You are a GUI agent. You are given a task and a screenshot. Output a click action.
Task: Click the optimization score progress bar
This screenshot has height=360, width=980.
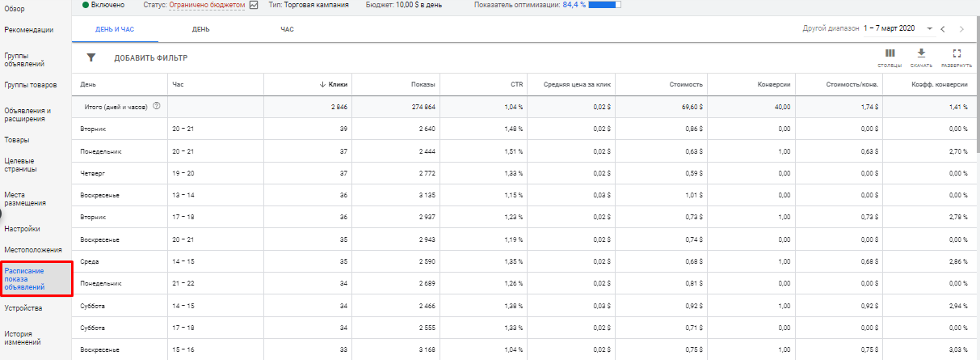605,5
